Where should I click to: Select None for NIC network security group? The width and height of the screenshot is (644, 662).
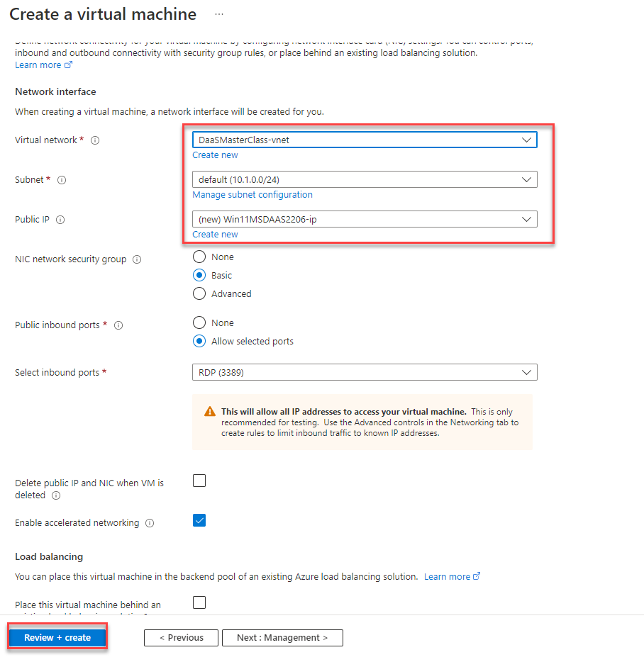pyautogui.click(x=199, y=257)
